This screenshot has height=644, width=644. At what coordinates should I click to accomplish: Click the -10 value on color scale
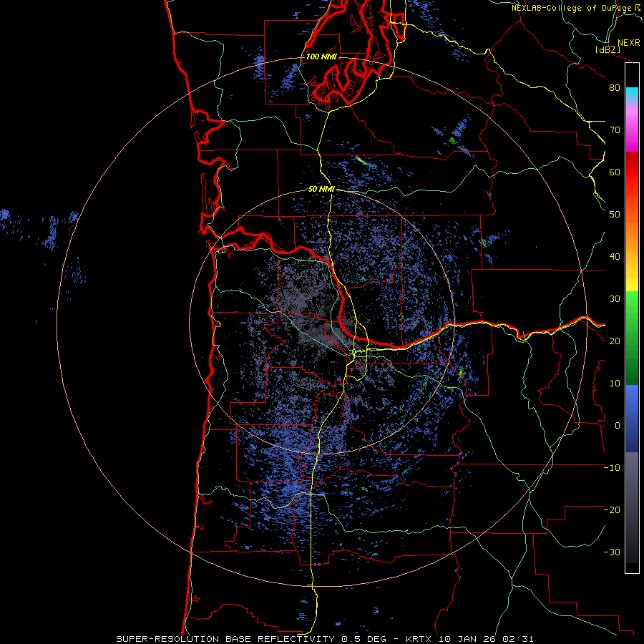click(x=612, y=468)
